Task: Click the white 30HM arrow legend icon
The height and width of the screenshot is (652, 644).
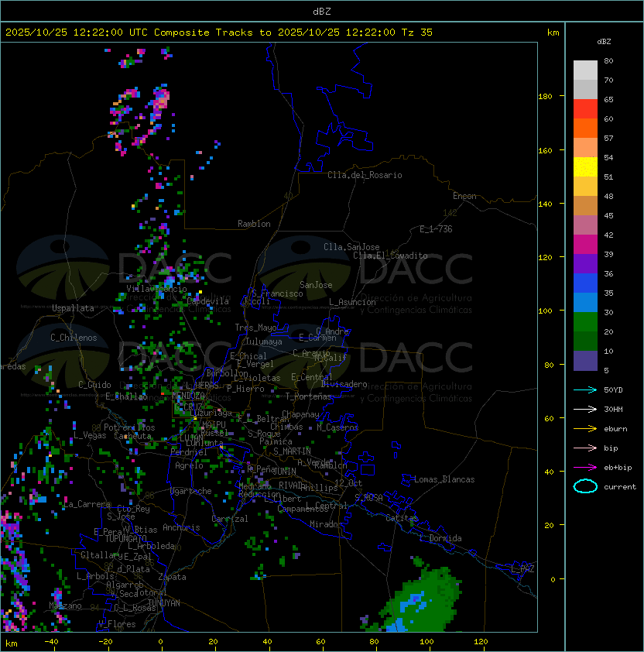Action: 585,410
